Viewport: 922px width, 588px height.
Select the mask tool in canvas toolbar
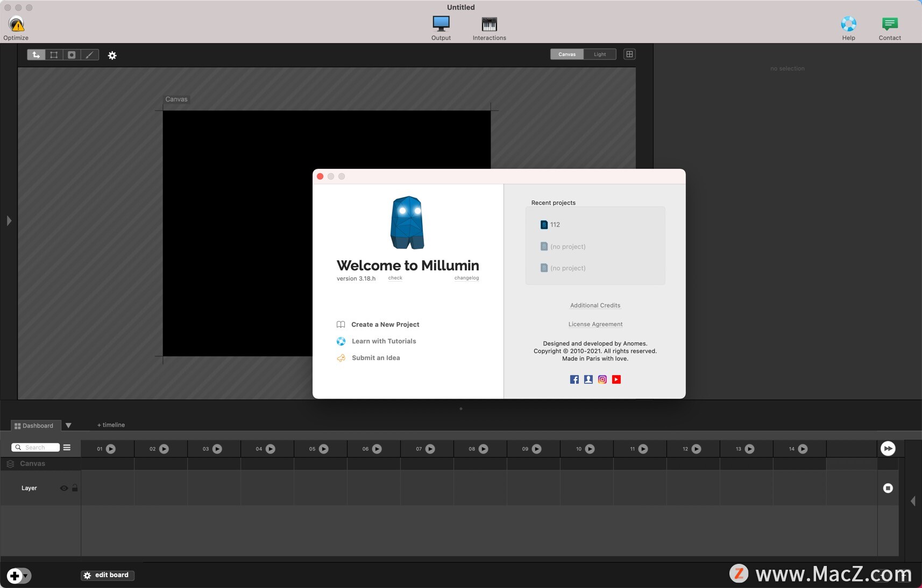(x=72, y=55)
